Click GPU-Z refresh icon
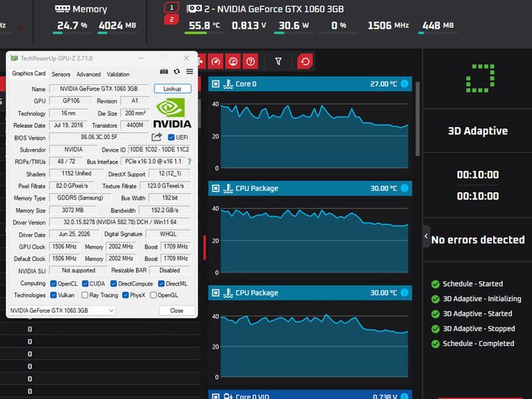Screen dimensions: 532x399 tap(177, 71)
